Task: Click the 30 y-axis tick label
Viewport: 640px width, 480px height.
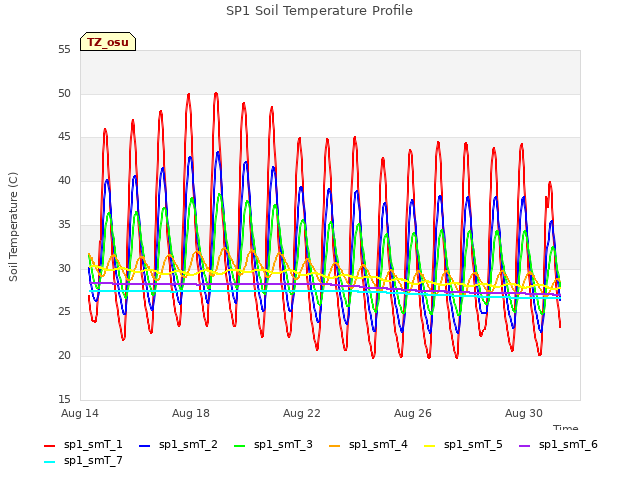Action: (x=64, y=269)
